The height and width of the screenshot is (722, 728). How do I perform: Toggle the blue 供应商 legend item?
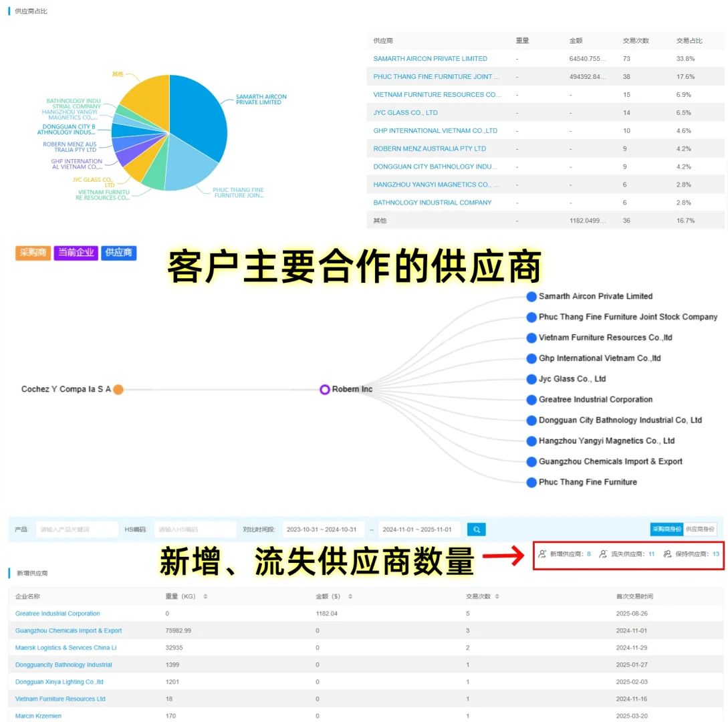(118, 253)
